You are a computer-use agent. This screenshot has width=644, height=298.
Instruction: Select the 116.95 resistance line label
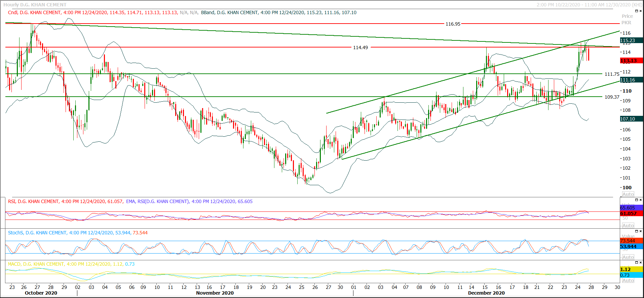(453, 24)
